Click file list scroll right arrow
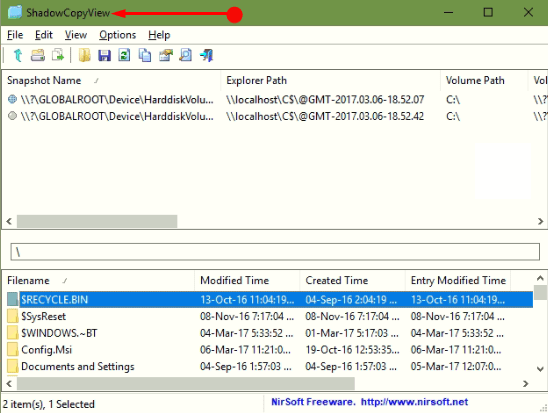The image size is (548, 413). coord(525,383)
